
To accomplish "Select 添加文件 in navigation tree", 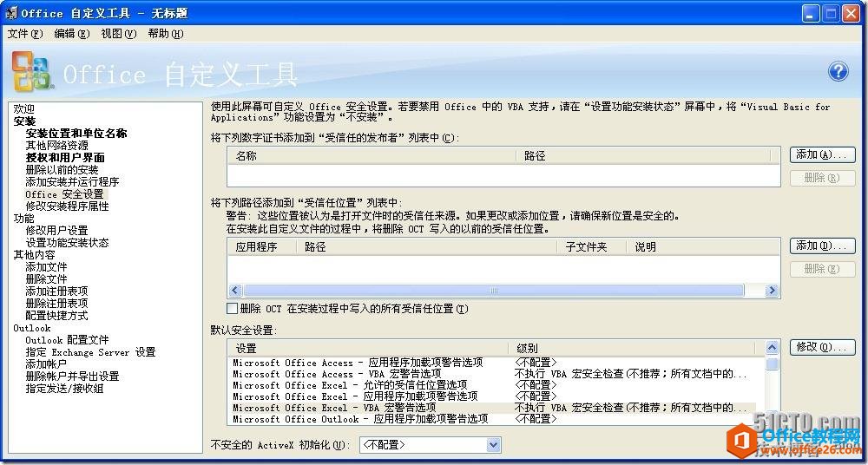I will pos(47,267).
